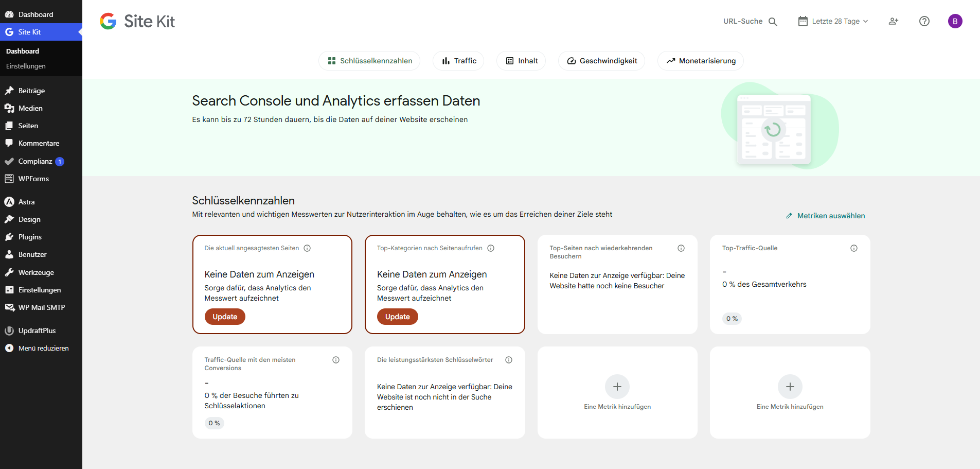
Task: Open Beiträge in the sidebar
Action: [x=41, y=91]
